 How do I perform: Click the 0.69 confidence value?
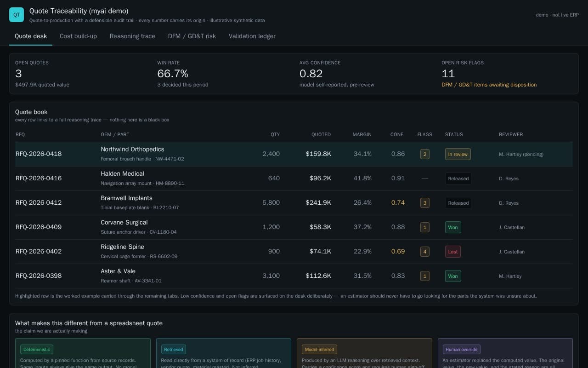tap(398, 252)
